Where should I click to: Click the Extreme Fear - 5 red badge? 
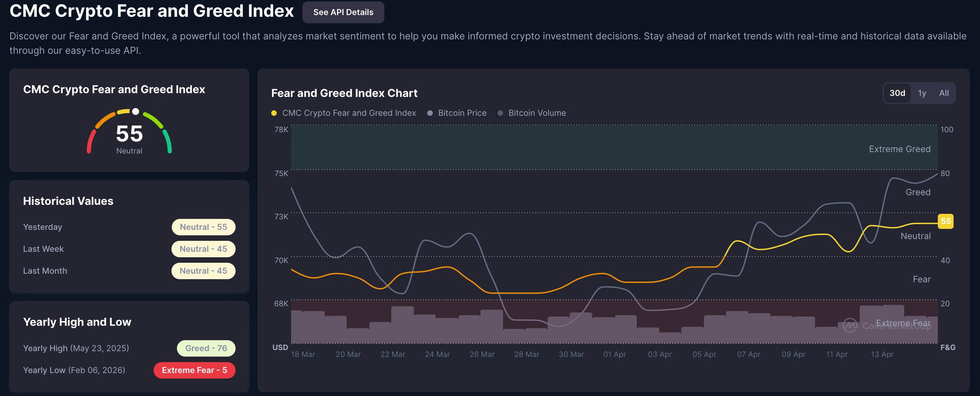[194, 370]
